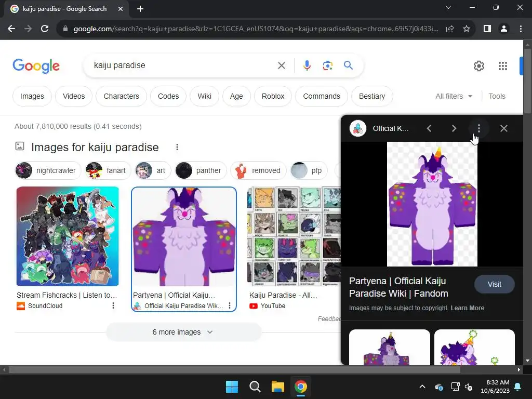The width and height of the screenshot is (532, 399).
Task: Focus the kaiju paradise search field
Action: [183, 65]
